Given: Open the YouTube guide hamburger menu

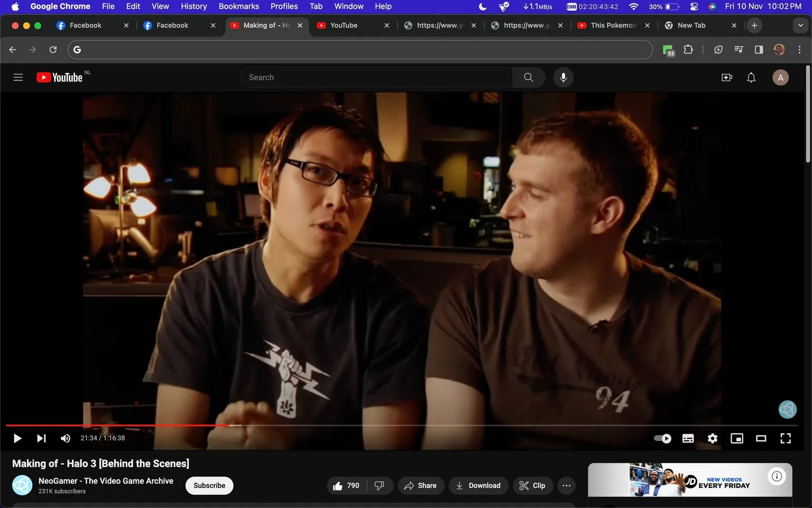Looking at the screenshot, I should click(x=17, y=77).
